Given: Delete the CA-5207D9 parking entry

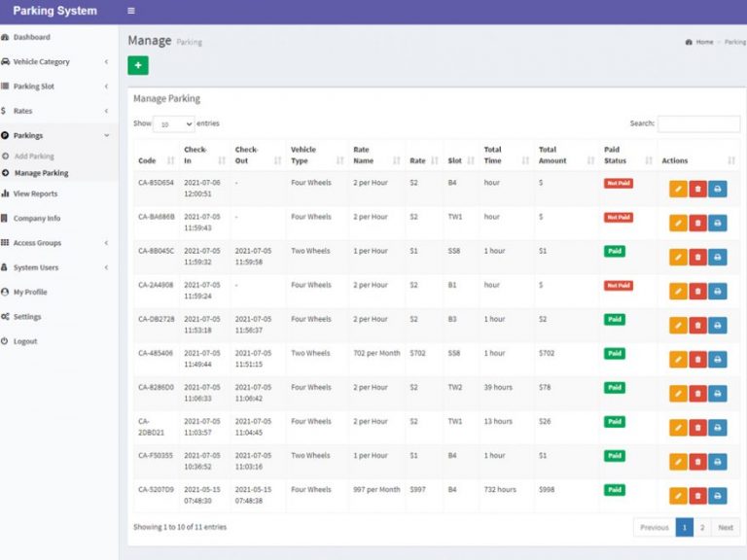Looking at the screenshot, I should (x=697, y=496).
